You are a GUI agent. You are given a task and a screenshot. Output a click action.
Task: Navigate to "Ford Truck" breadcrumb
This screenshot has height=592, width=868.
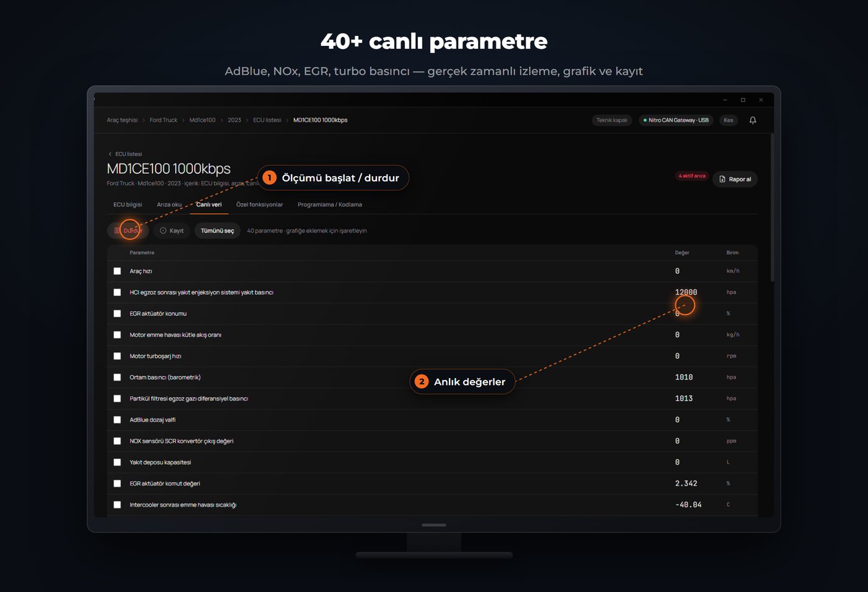pyautogui.click(x=163, y=120)
